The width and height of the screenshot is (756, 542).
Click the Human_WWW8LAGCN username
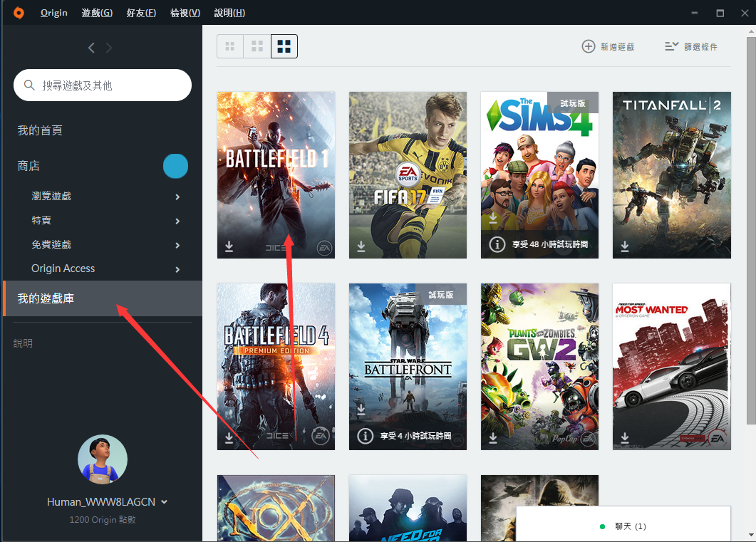(101, 502)
